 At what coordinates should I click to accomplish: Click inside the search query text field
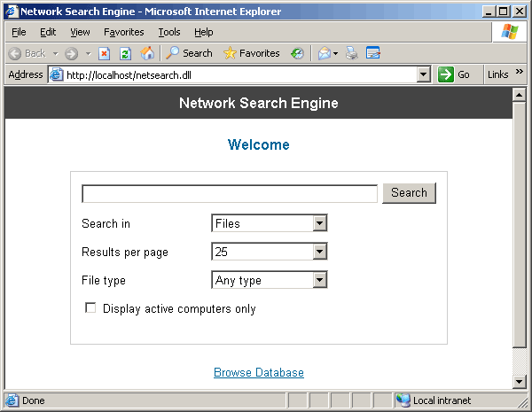[230, 194]
